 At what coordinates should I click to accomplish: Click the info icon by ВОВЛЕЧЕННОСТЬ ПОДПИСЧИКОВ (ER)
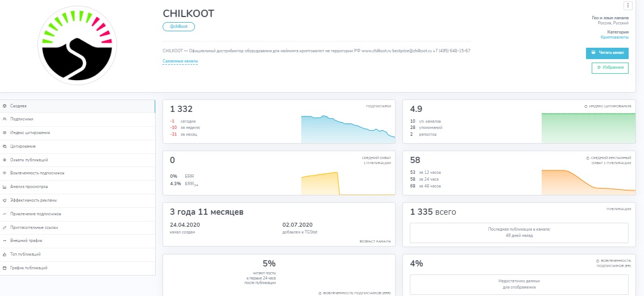[597, 260]
